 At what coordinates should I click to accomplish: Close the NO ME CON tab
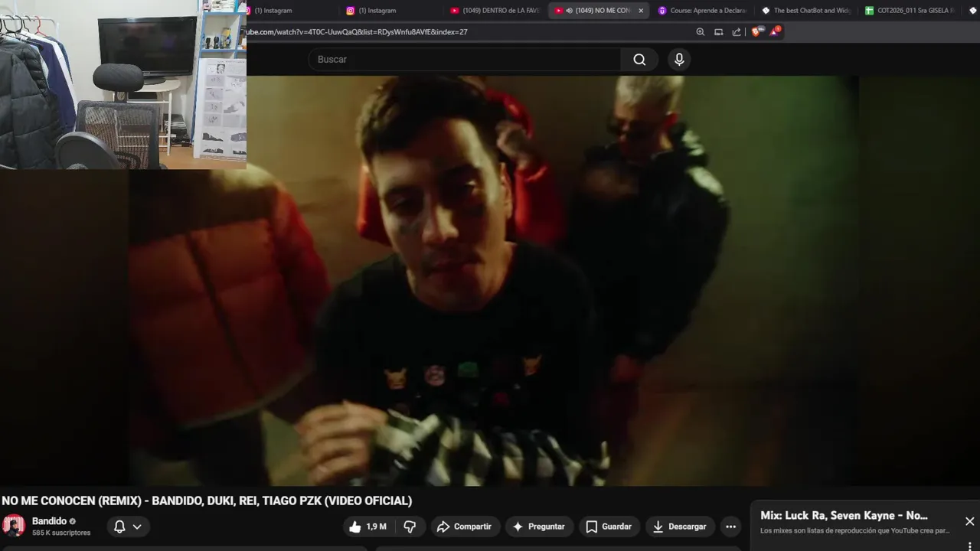[x=641, y=11]
